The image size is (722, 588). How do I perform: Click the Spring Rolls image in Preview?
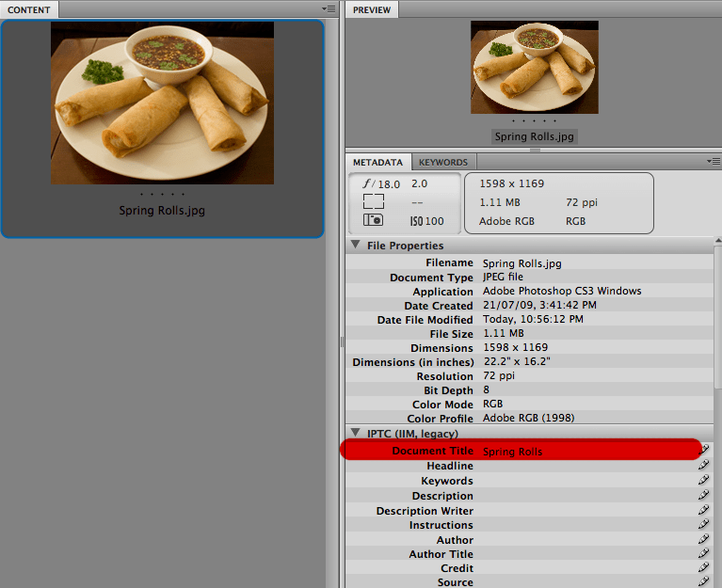pos(535,67)
